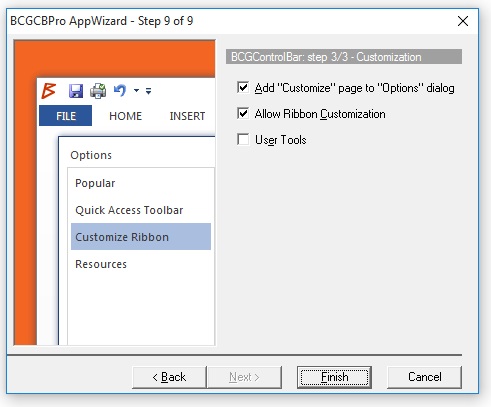Image resolution: width=491 pixels, height=407 pixels.
Task: Click the Save floppy disk icon in preview
Action: 76,91
